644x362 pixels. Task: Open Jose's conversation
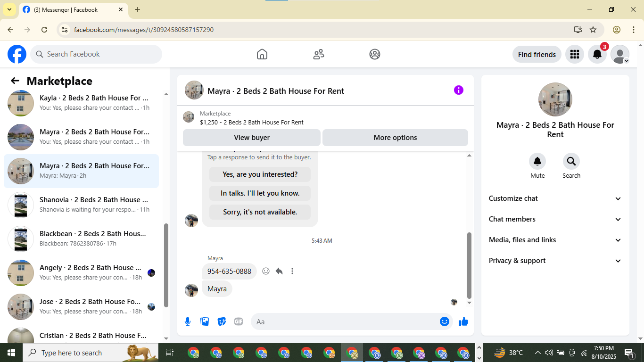click(x=82, y=306)
